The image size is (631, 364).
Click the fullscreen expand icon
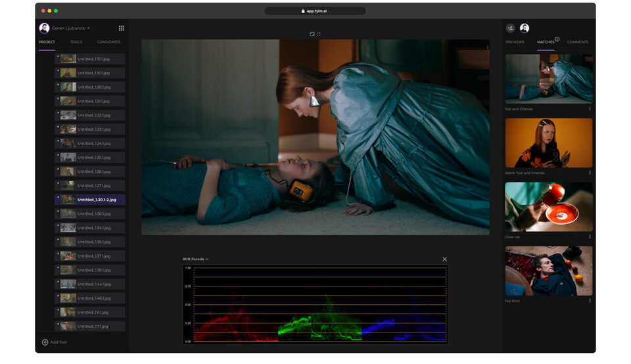tap(319, 34)
